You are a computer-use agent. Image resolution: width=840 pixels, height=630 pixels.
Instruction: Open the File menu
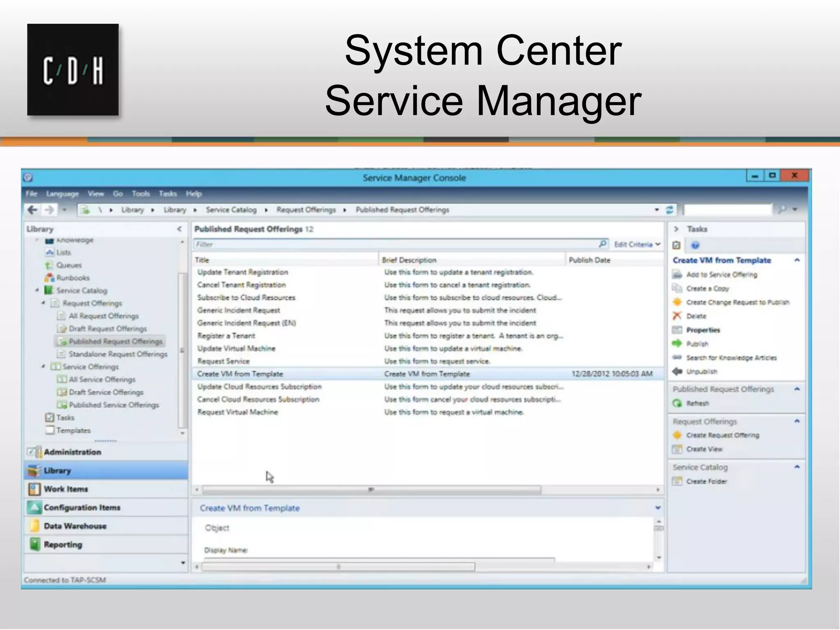point(32,194)
